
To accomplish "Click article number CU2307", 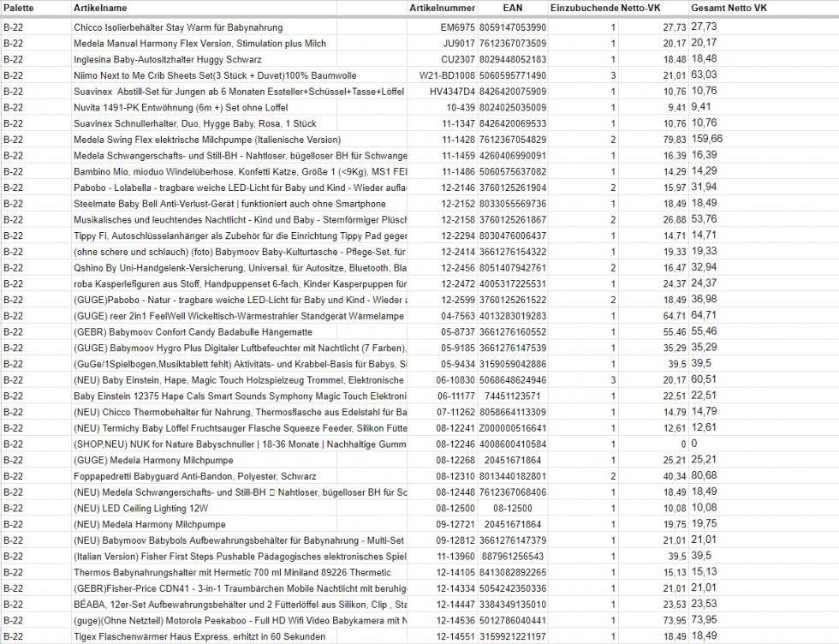I will [458, 59].
